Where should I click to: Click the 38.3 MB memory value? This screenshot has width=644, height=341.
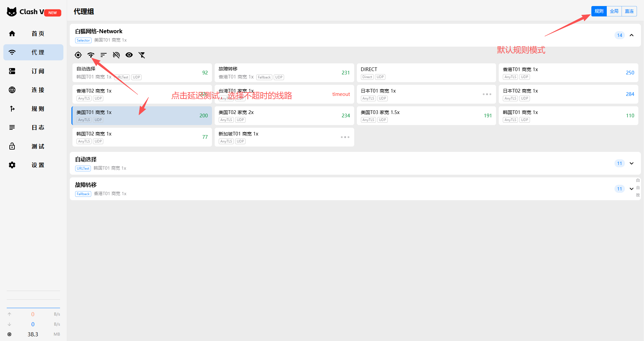[x=33, y=334]
